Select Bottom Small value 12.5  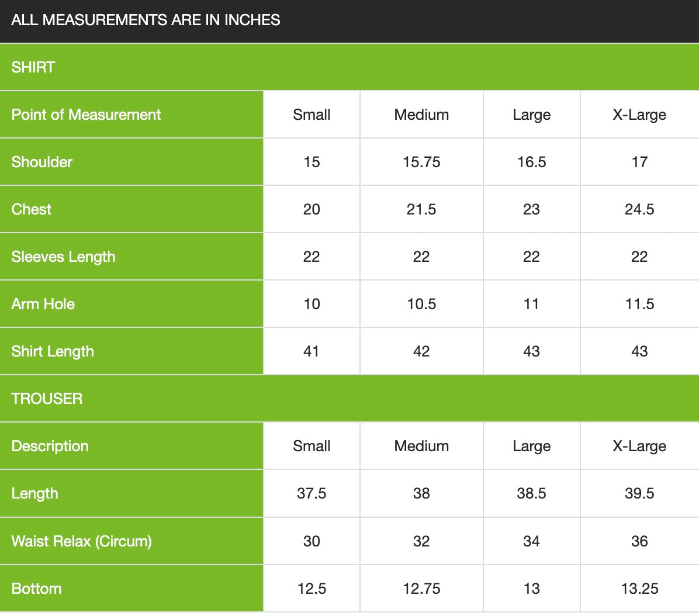pyautogui.click(x=312, y=589)
